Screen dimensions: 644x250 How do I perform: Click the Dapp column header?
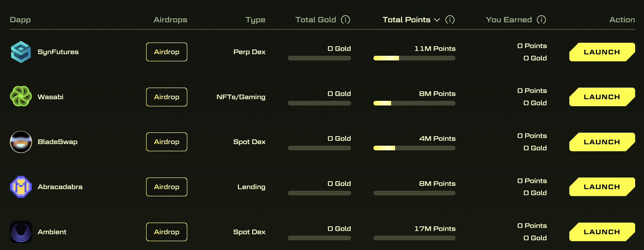(20, 20)
